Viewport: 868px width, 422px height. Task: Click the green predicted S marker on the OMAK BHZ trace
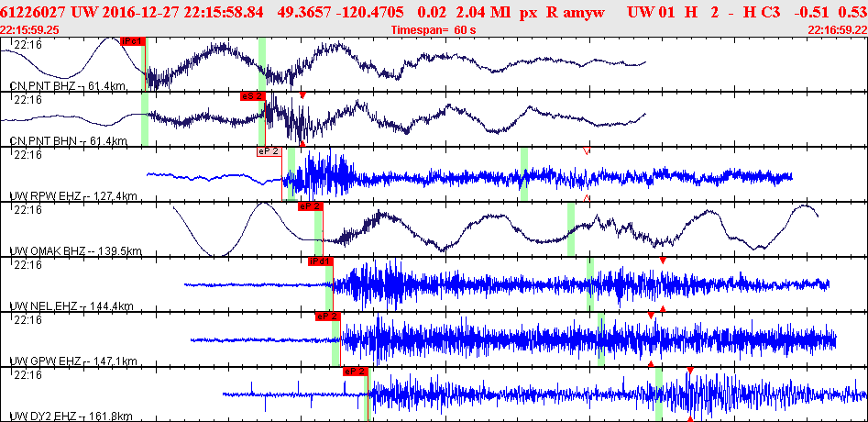(571, 229)
